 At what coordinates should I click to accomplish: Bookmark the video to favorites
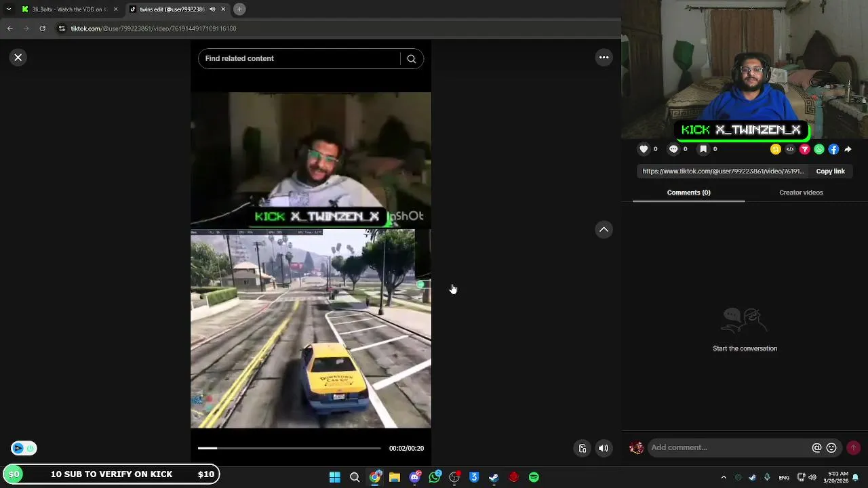point(703,149)
